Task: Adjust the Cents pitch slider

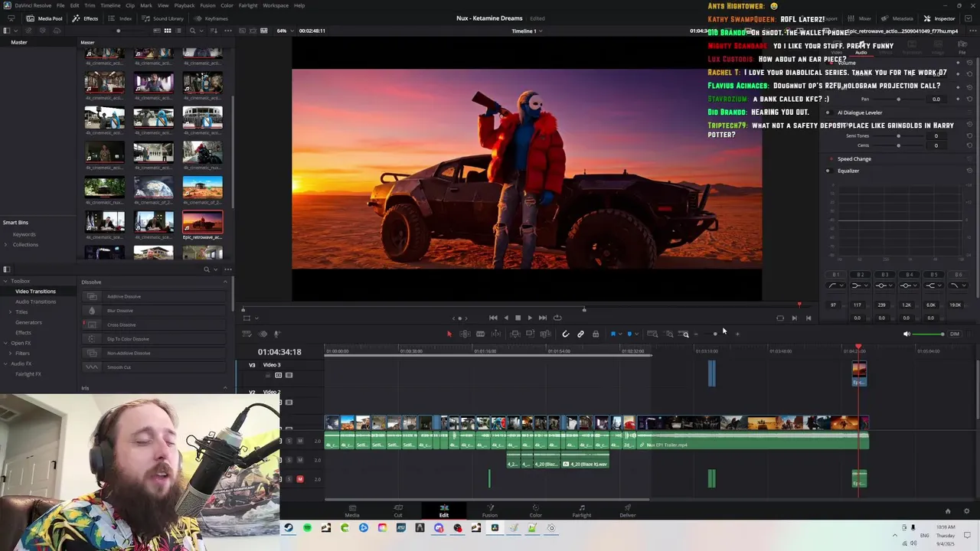Action: 899,145
